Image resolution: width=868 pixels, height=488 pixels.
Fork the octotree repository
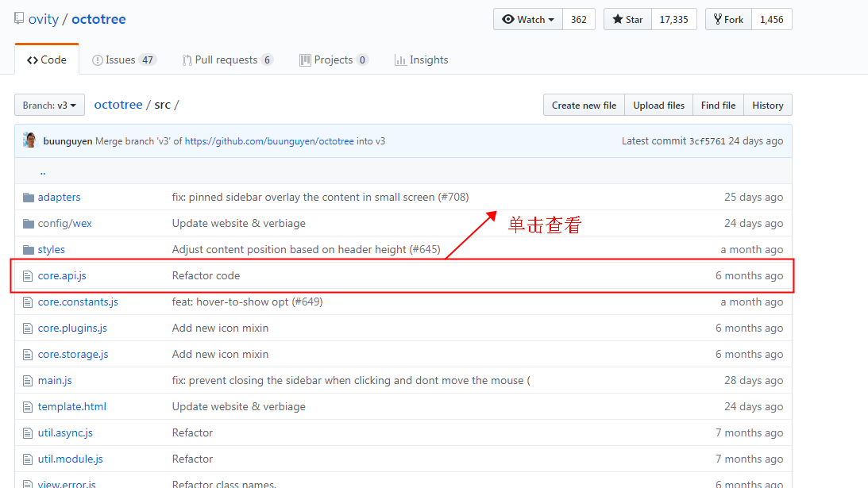728,19
